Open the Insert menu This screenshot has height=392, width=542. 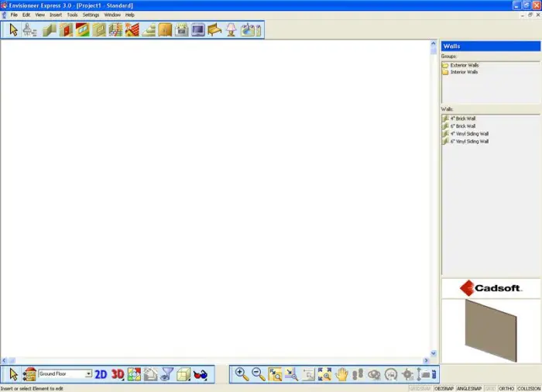[x=56, y=15]
